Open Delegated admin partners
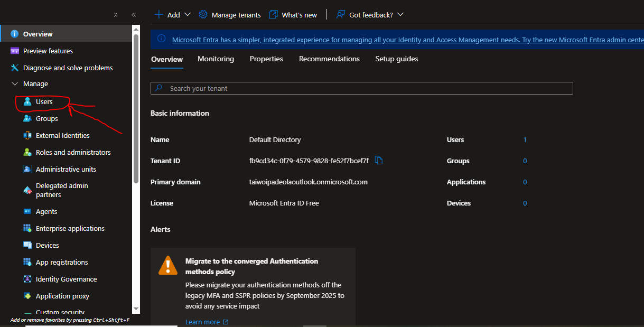The height and width of the screenshot is (327, 644). (x=56, y=190)
